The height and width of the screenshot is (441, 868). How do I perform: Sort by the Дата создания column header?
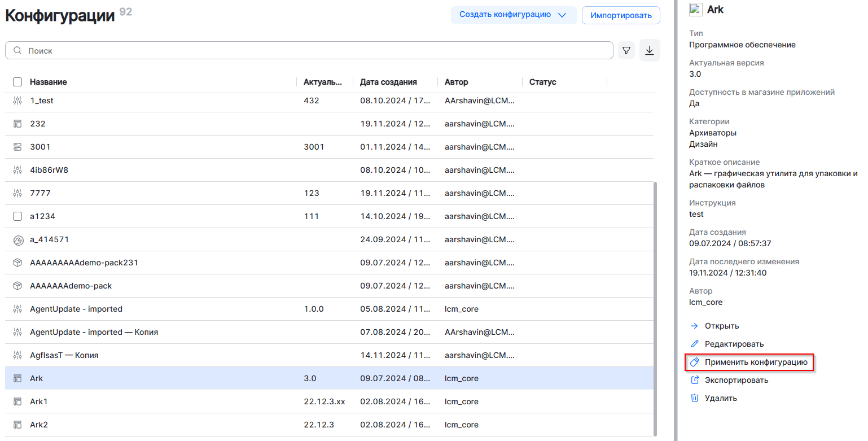388,82
